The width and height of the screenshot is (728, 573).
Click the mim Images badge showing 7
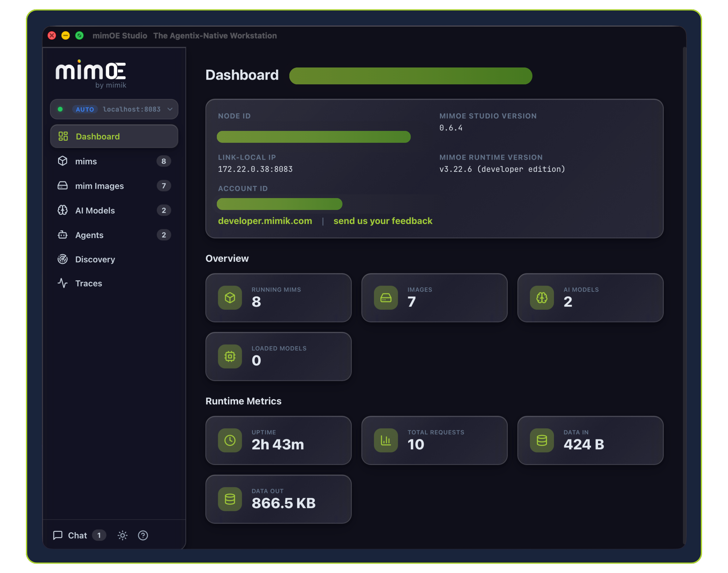(x=164, y=186)
